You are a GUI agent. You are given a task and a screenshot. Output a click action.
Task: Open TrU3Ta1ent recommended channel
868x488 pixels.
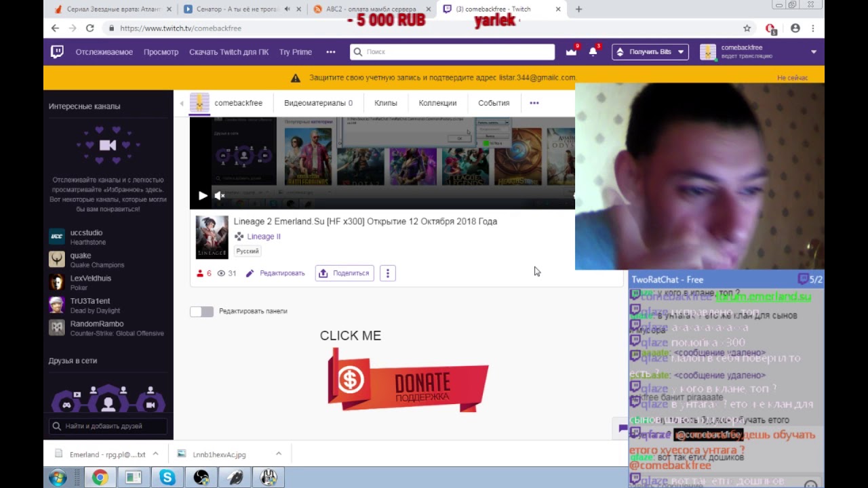pos(107,305)
